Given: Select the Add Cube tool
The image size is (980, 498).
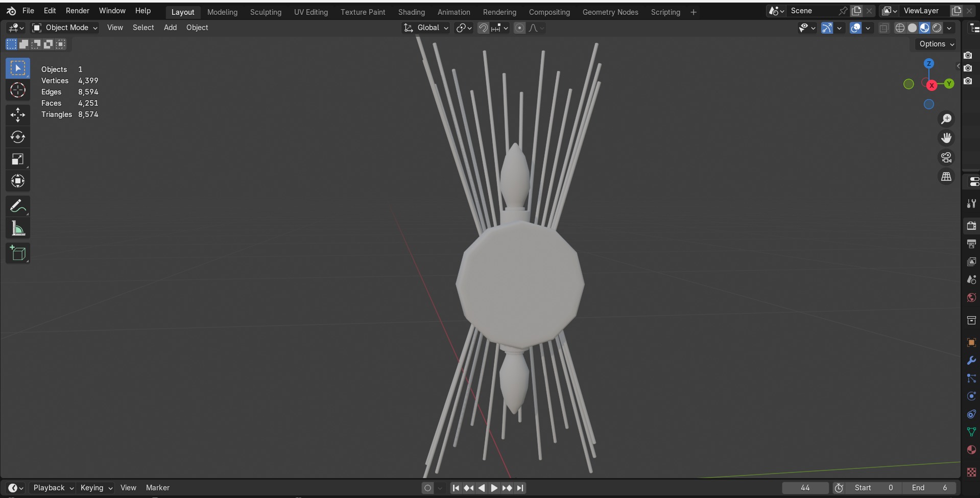Looking at the screenshot, I should point(18,253).
